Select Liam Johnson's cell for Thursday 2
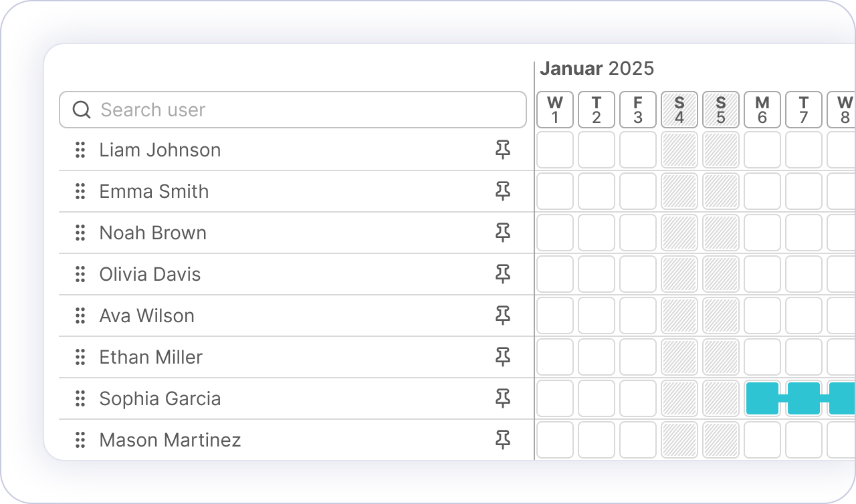This screenshot has height=504, width=856. click(x=597, y=150)
